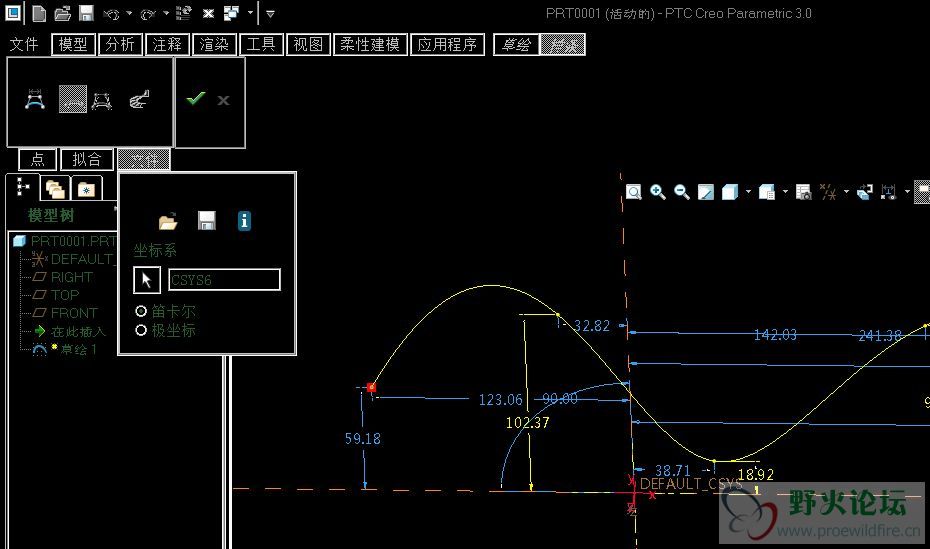This screenshot has width=930, height=549.
Task: Expand the undo history dropdown
Action: pos(129,13)
